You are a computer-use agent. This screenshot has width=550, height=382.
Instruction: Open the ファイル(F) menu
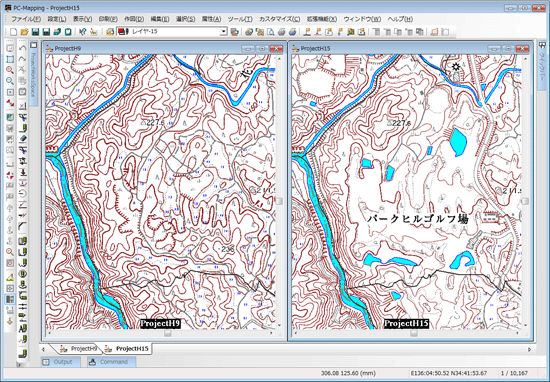coord(26,19)
